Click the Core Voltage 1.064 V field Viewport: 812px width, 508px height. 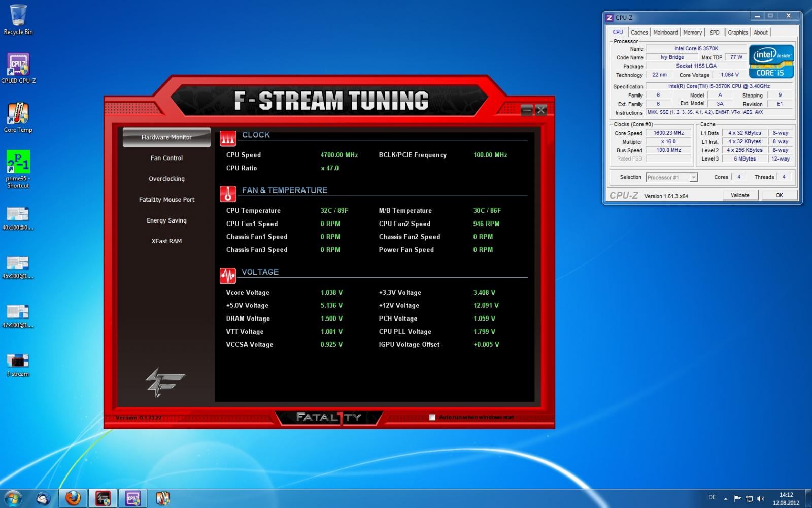coord(730,75)
